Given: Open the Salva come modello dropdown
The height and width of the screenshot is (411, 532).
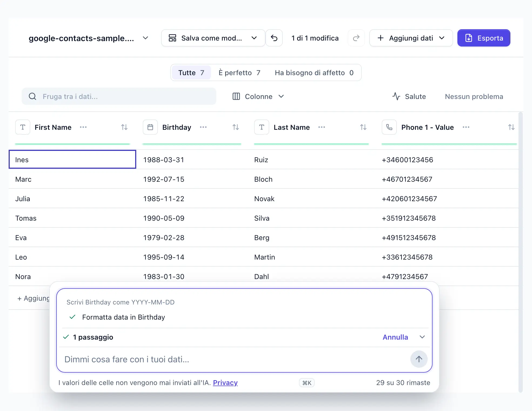Looking at the screenshot, I should [x=213, y=38].
